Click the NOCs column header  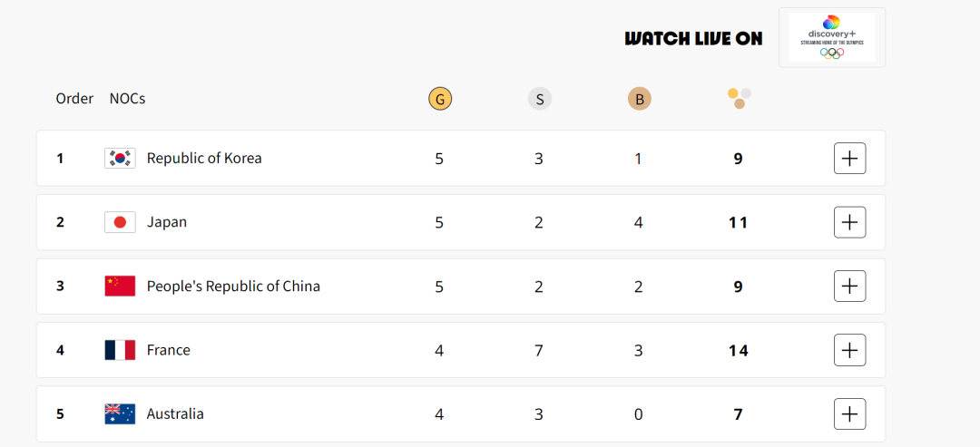pyautogui.click(x=128, y=99)
